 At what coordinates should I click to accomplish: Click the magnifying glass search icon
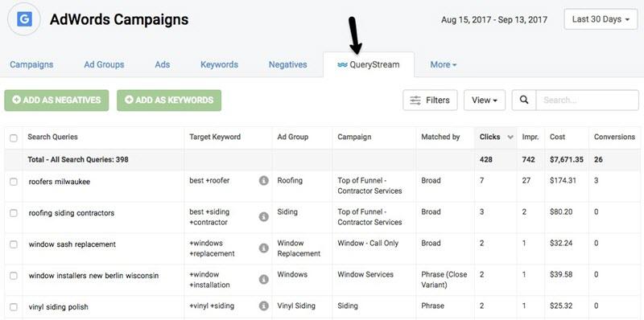point(524,101)
